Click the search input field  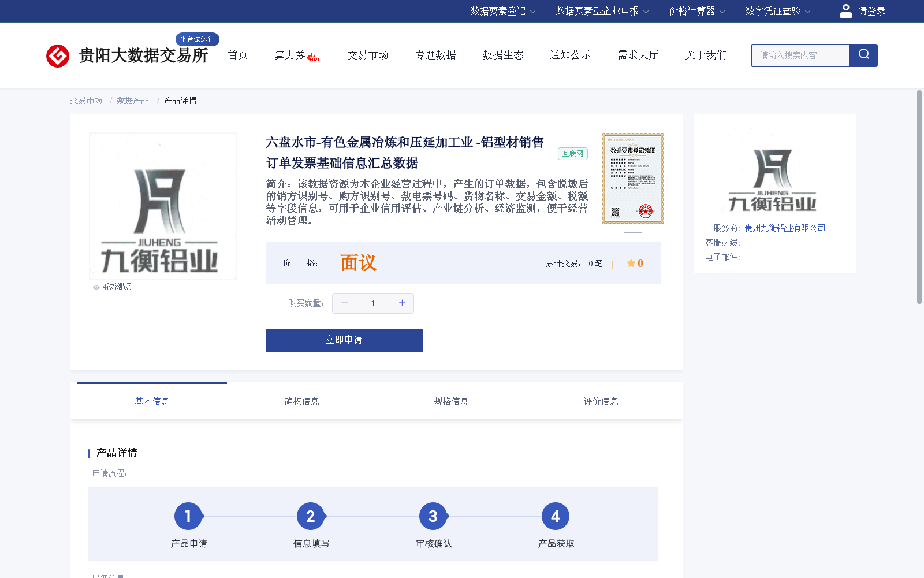[800, 55]
